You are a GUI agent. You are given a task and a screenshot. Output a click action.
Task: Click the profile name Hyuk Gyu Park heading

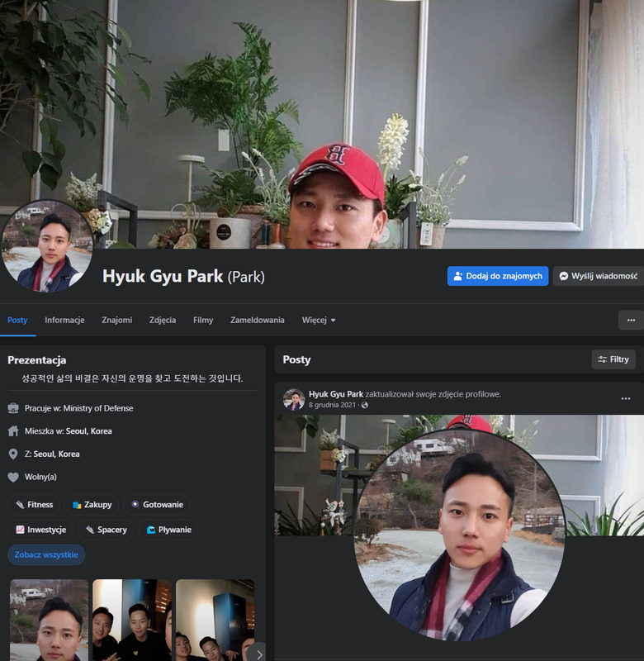tap(163, 276)
